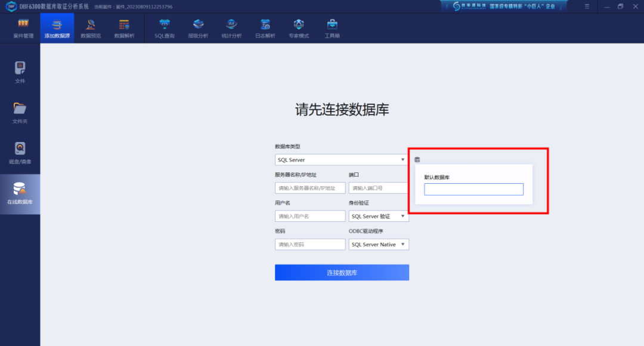Viewport: 644px width, 346px height.
Task: Switch to 专家模式 toolbar icon
Action: (x=299, y=29)
